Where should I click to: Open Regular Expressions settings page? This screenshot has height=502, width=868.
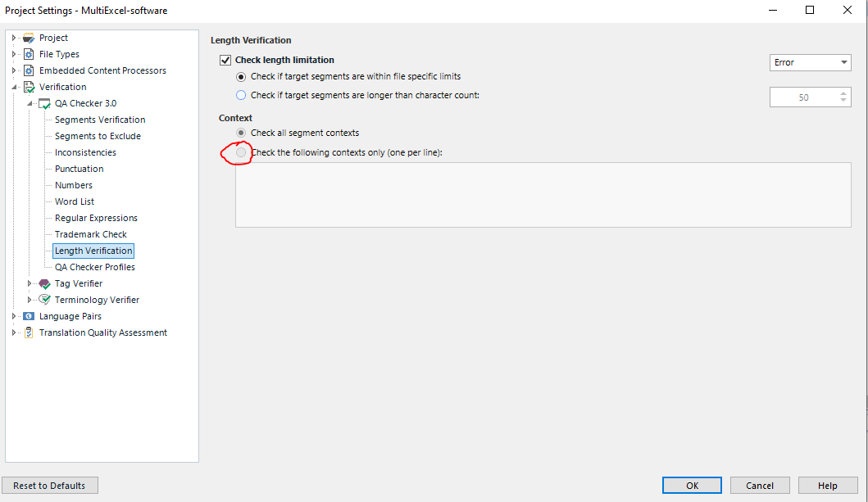tap(97, 218)
